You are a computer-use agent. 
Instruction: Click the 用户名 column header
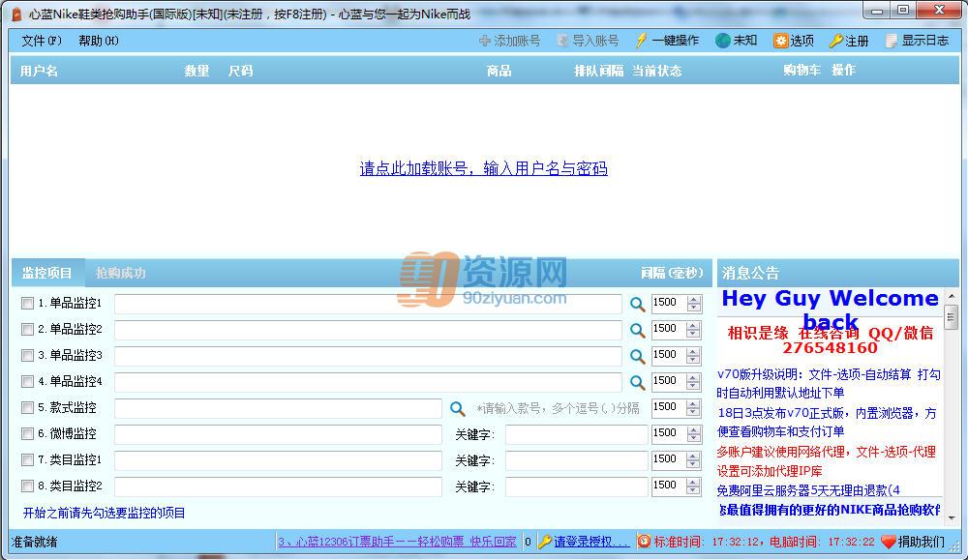pyautogui.click(x=39, y=71)
